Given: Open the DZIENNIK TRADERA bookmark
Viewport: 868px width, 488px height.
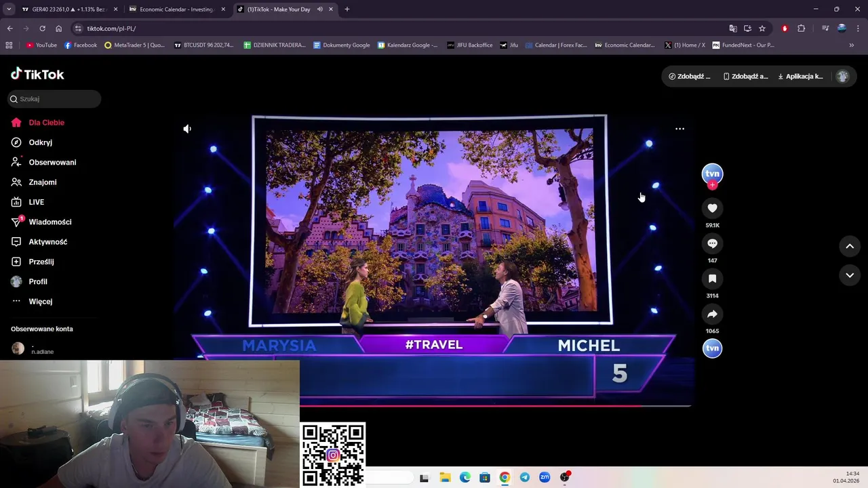Looking at the screenshot, I should 275,45.
